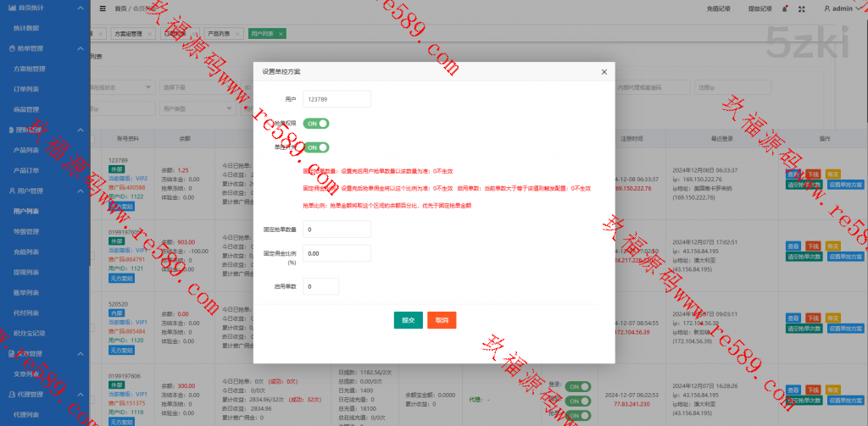Close the 产品列表 tab via its X icon

coord(236,34)
